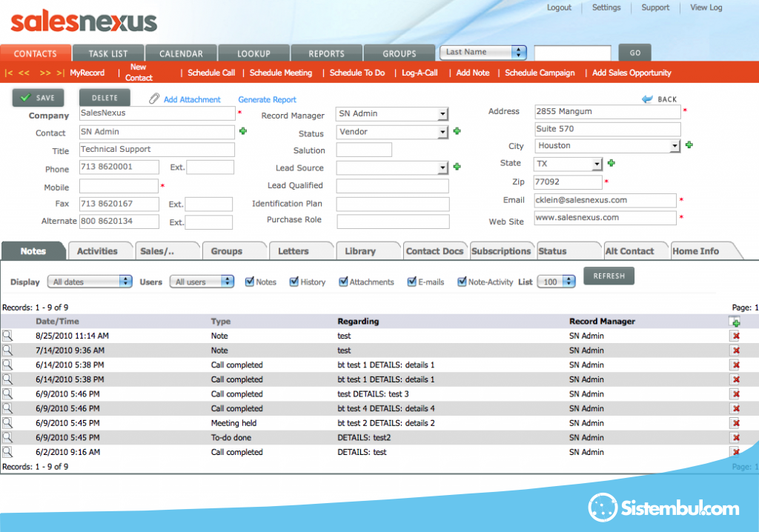Delete the test DETAILS: test 3 record

click(x=735, y=394)
